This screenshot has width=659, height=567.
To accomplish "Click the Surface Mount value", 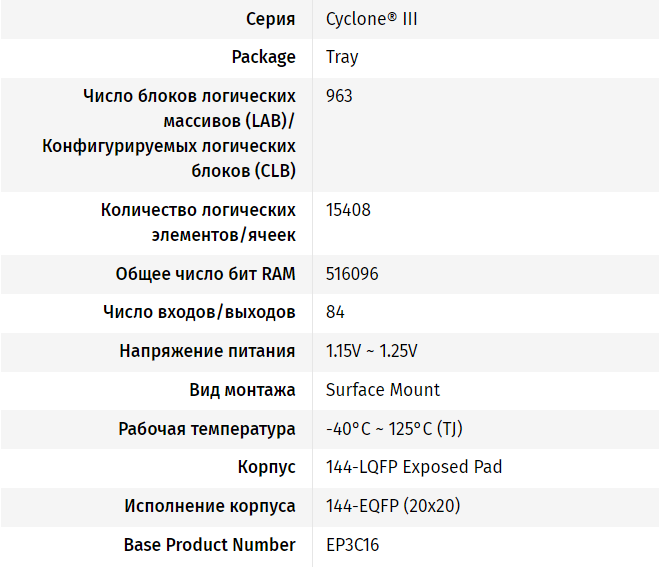I will pos(383,389).
